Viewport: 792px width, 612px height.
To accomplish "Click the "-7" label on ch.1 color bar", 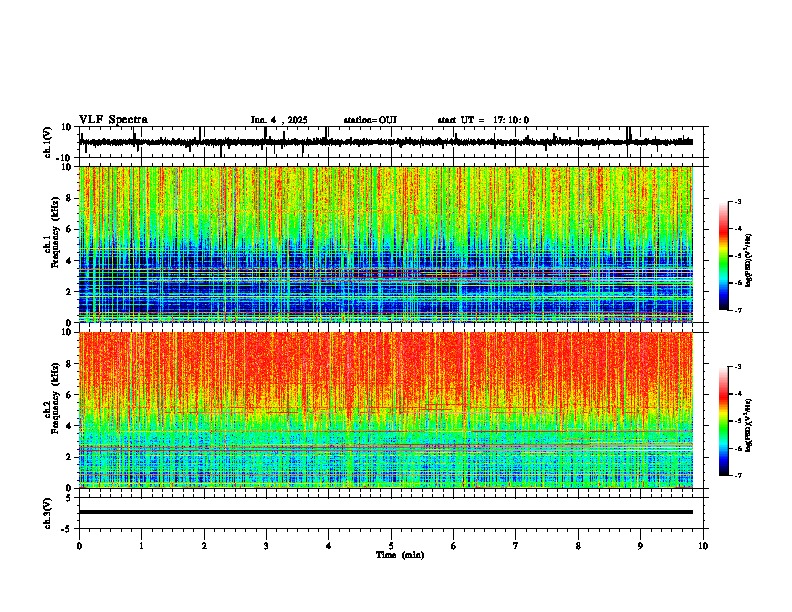I will click(x=737, y=310).
